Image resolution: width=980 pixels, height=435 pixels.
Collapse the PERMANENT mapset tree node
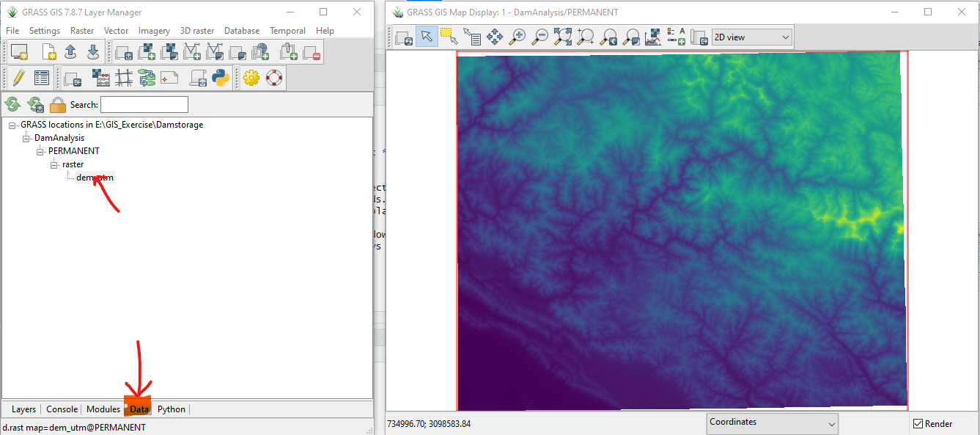(41, 151)
